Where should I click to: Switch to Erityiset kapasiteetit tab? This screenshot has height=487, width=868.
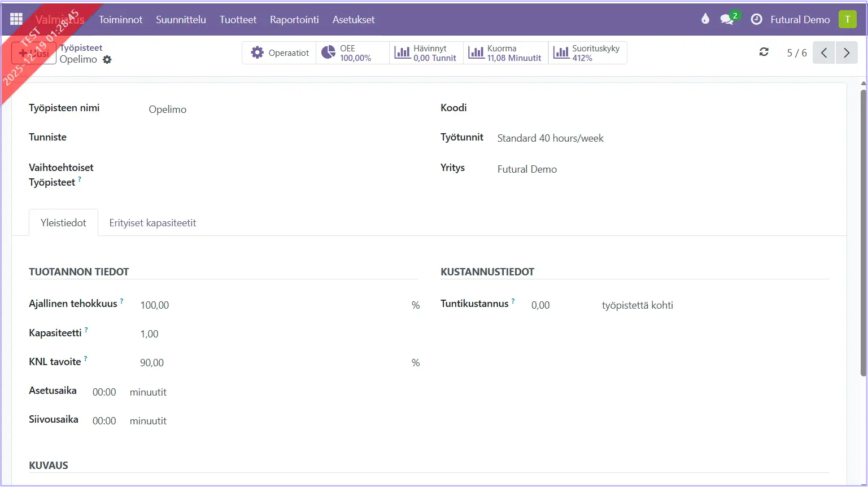[152, 223]
